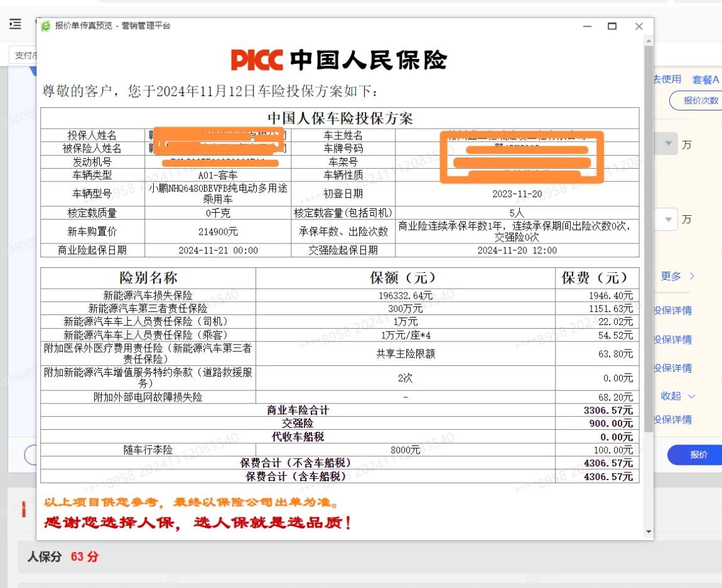Click the PICC 中国人民保险 logo
The image size is (722, 588).
[x=339, y=60]
